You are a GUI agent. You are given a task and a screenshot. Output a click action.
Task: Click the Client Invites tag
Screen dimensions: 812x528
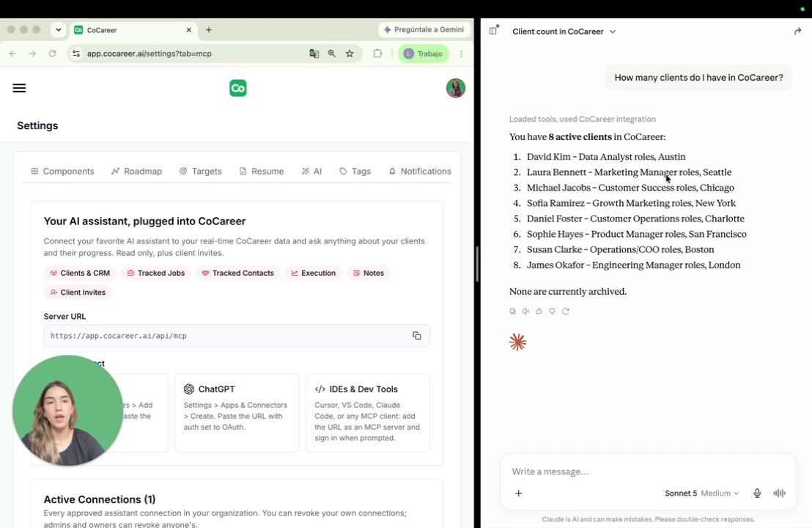(x=78, y=293)
